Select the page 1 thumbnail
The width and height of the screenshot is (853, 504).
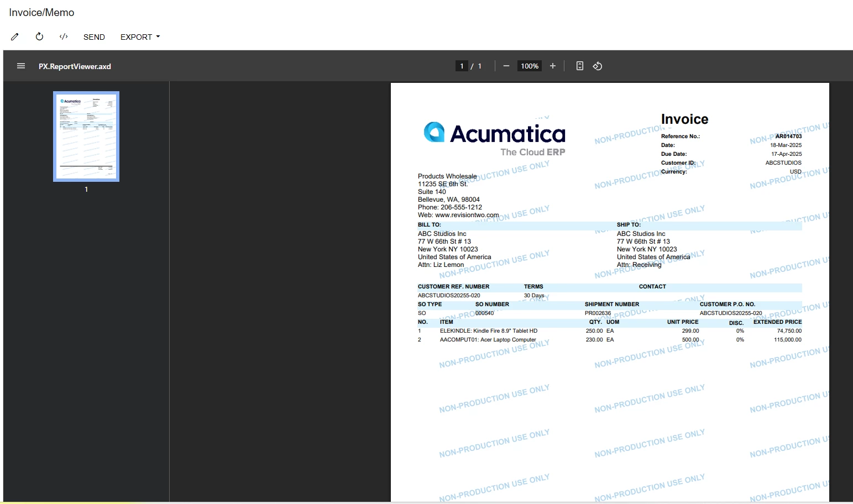click(x=86, y=136)
